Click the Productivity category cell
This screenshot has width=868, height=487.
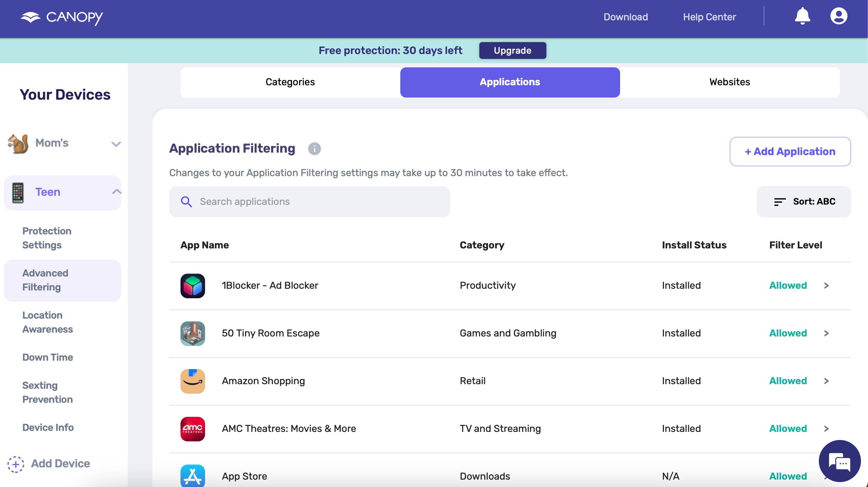(487, 286)
